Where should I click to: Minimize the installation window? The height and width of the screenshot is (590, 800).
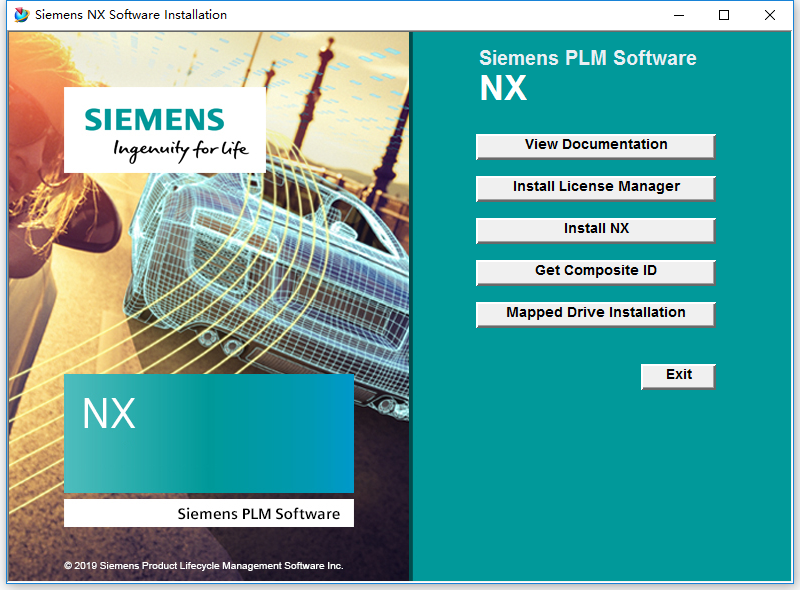679,15
